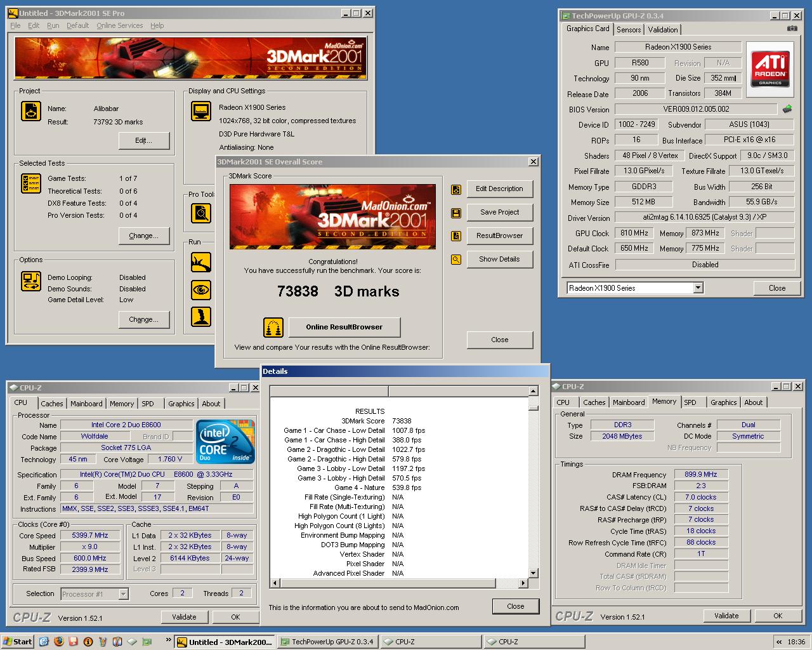Open the Online Services menu

[x=120, y=25]
